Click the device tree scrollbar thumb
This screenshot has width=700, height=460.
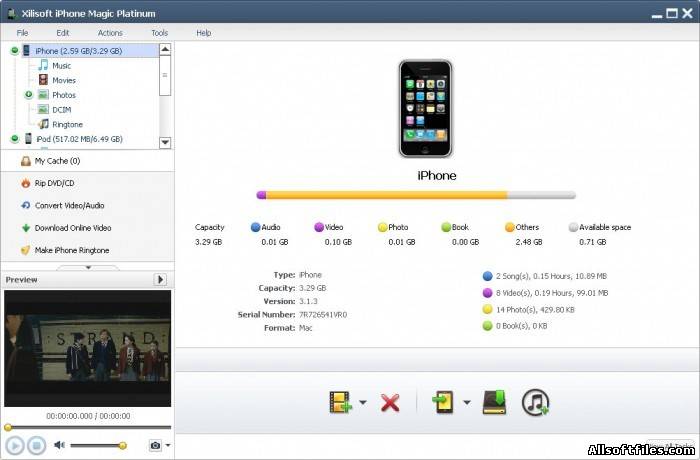[165, 75]
